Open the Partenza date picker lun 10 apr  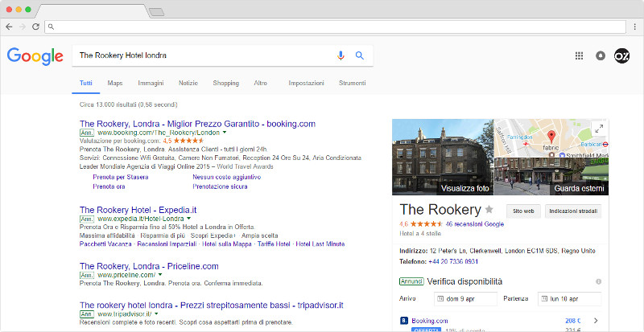[x=569, y=299]
